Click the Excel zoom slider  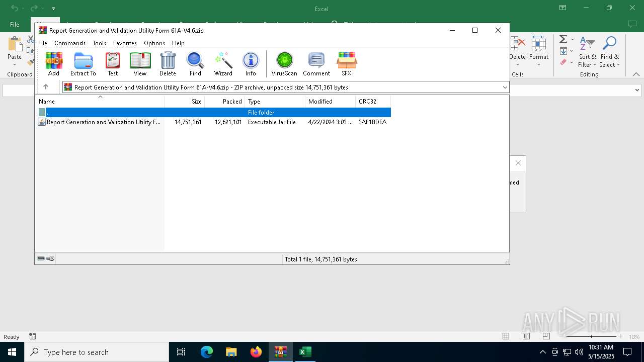click(x=591, y=336)
